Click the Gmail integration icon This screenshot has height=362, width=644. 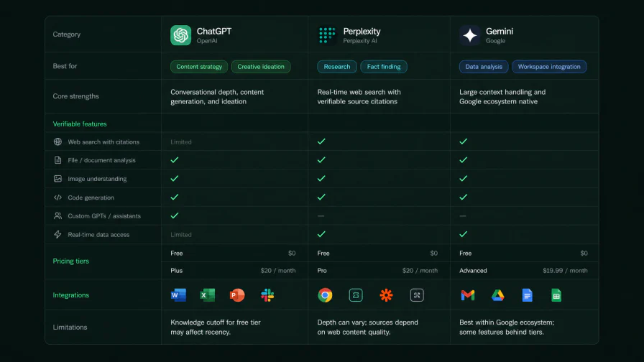point(468,295)
